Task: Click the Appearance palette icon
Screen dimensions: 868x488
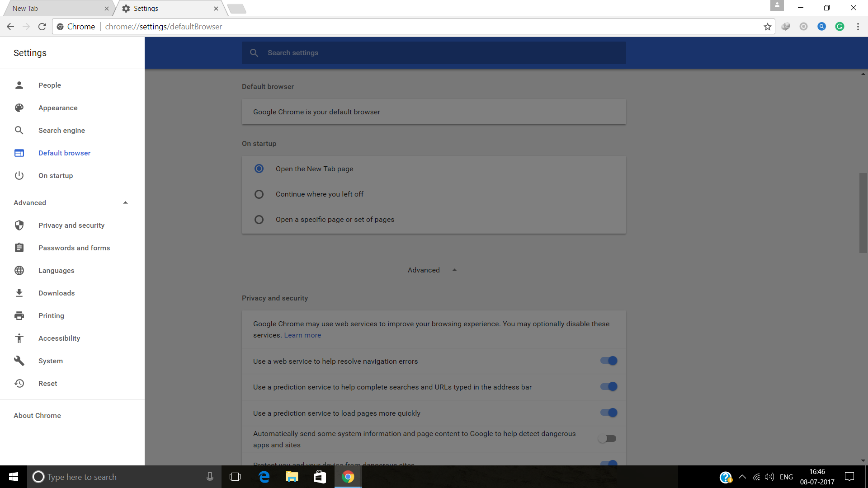Action: [19, 108]
